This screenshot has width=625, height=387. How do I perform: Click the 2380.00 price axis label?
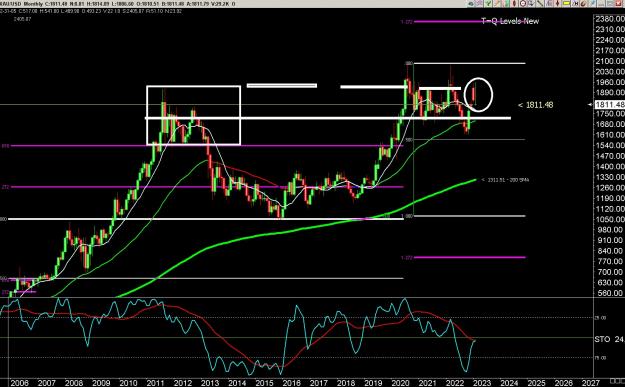pyautogui.click(x=609, y=19)
